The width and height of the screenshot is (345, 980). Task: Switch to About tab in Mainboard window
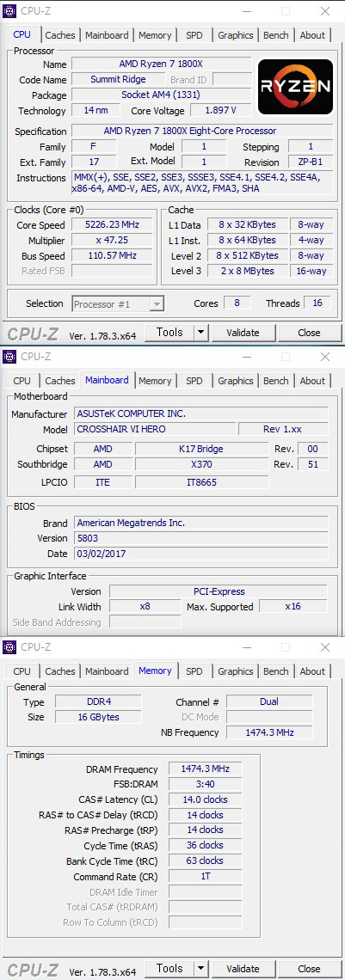point(312,381)
